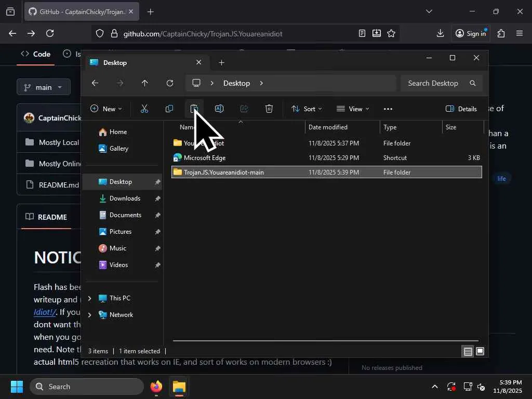
Task: Toggle reader view in Firefox address bar
Action: [x=362, y=33]
